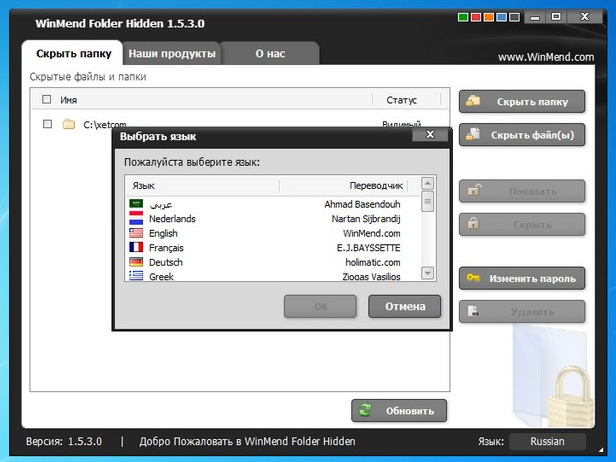This screenshot has width=616, height=462.
Task: Click the Скрыть папку button on right
Action: (522, 102)
